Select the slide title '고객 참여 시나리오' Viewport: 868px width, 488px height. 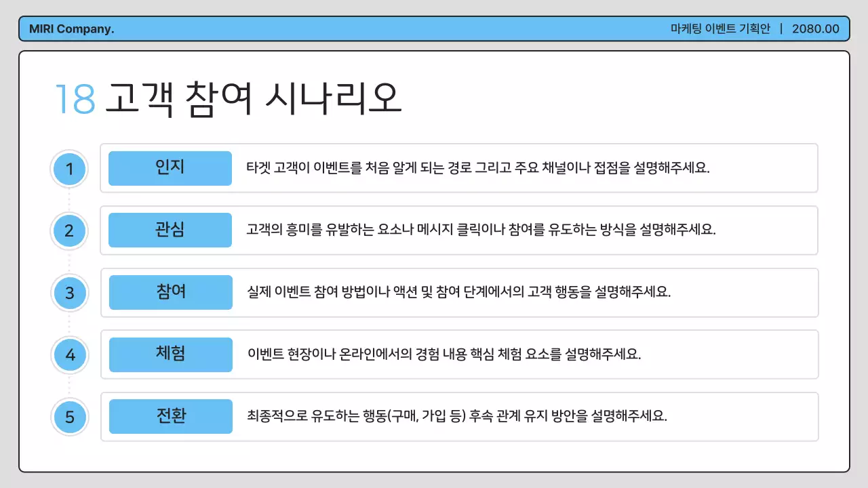252,98
